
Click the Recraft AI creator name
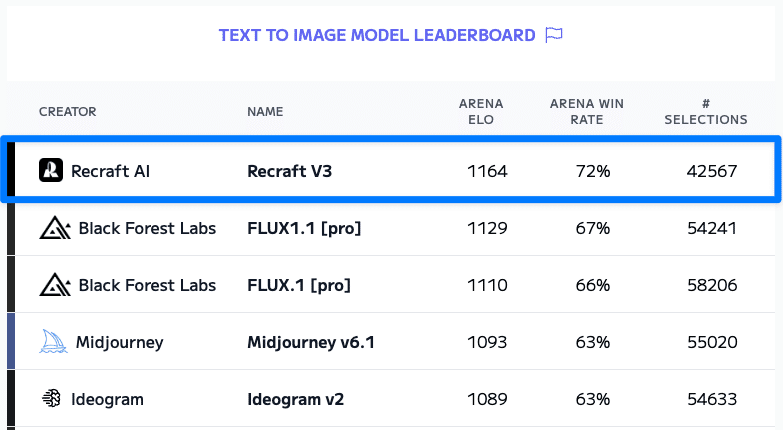coord(111,171)
